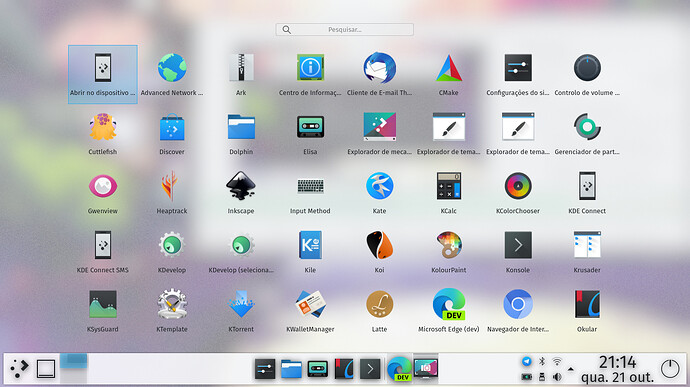
Task: Open the Konsole terminal icon in the taskbar
Action: point(370,369)
